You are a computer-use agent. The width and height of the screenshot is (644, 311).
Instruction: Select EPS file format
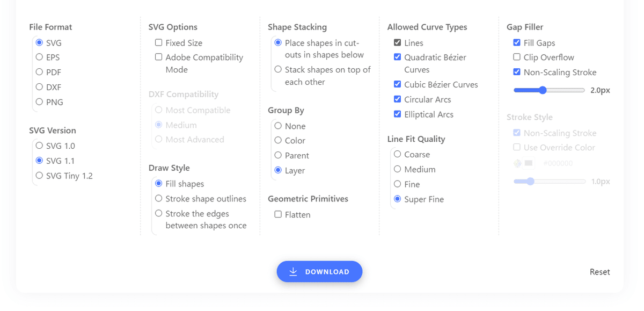[x=39, y=57]
